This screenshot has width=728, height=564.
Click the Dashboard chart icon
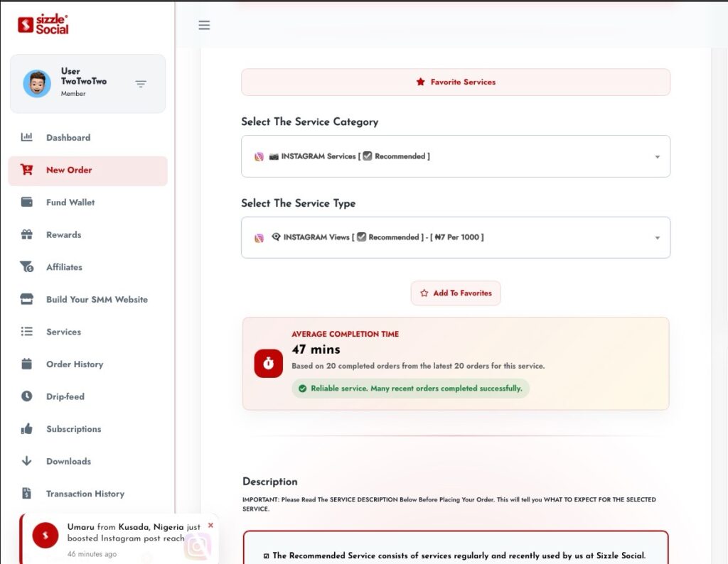[26, 137]
